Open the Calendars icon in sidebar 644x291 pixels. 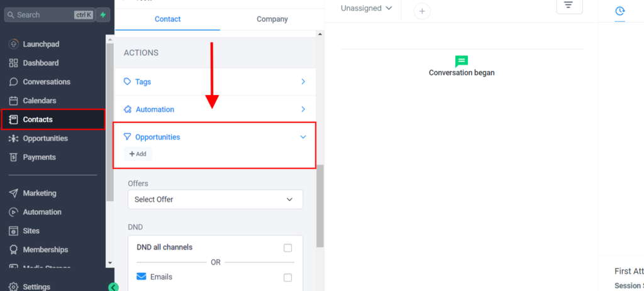pyautogui.click(x=13, y=101)
